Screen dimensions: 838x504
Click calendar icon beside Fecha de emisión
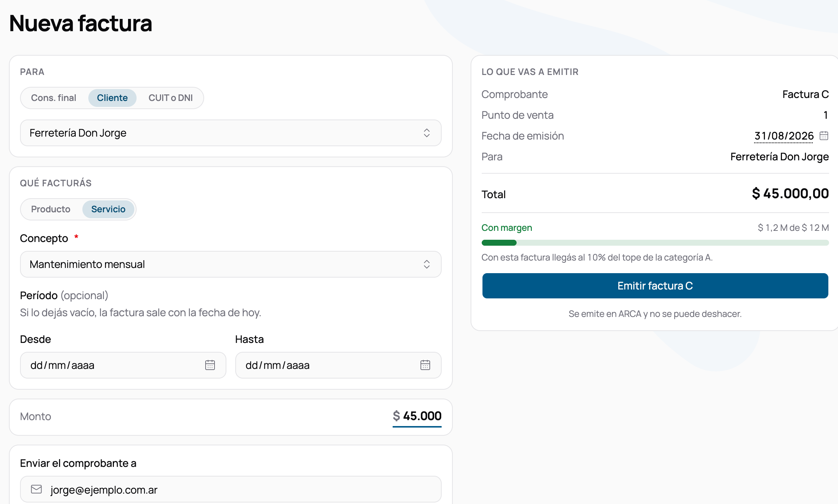click(824, 136)
